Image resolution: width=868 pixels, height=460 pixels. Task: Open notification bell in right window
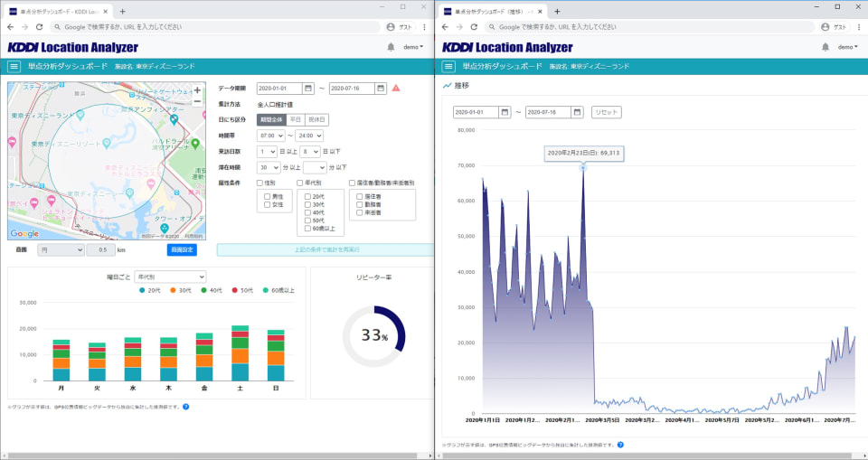826,47
